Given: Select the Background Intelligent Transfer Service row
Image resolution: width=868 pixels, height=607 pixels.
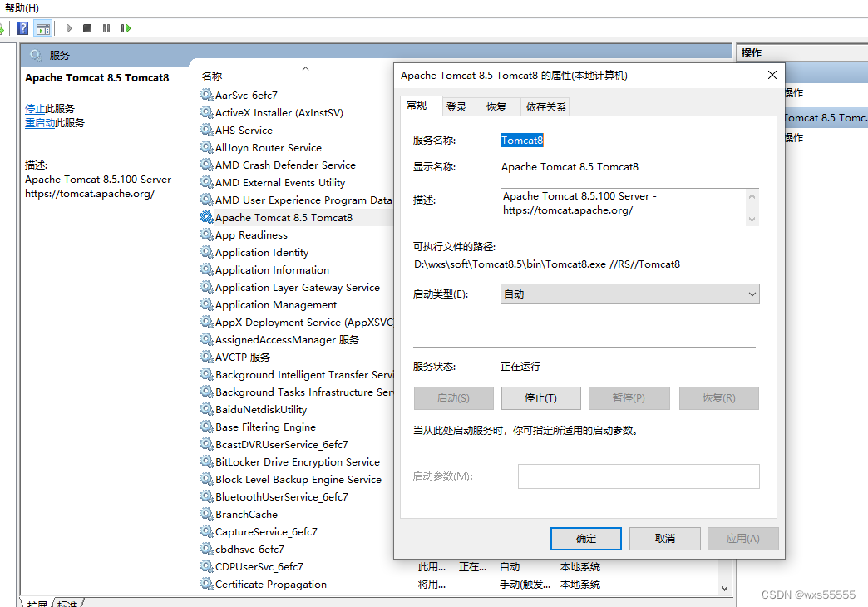Looking at the screenshot, I should coord(297,374).
